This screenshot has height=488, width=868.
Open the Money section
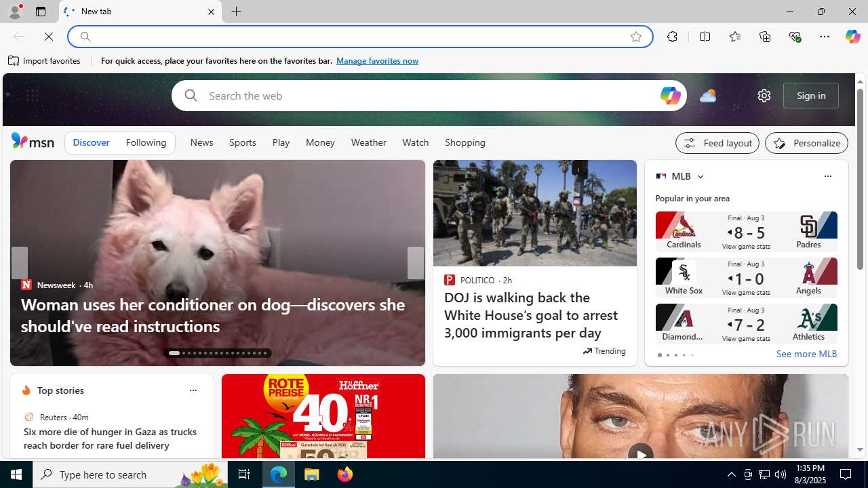click(320, 143)
